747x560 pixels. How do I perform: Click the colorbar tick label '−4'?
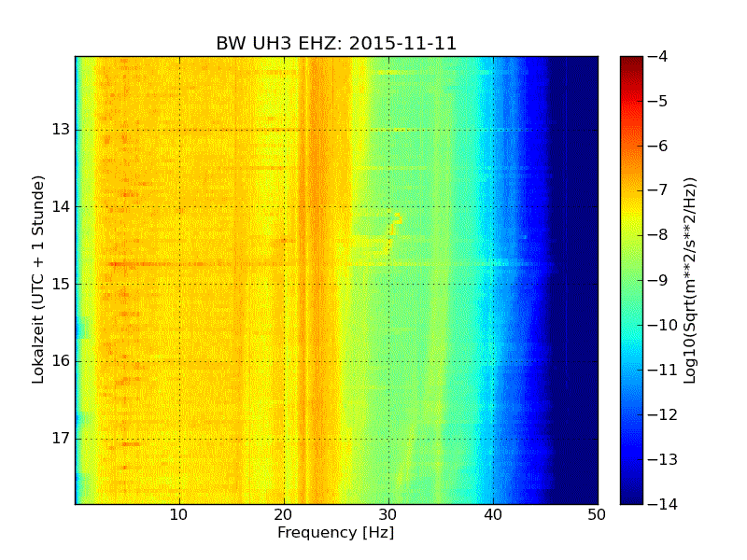(658, 56)
